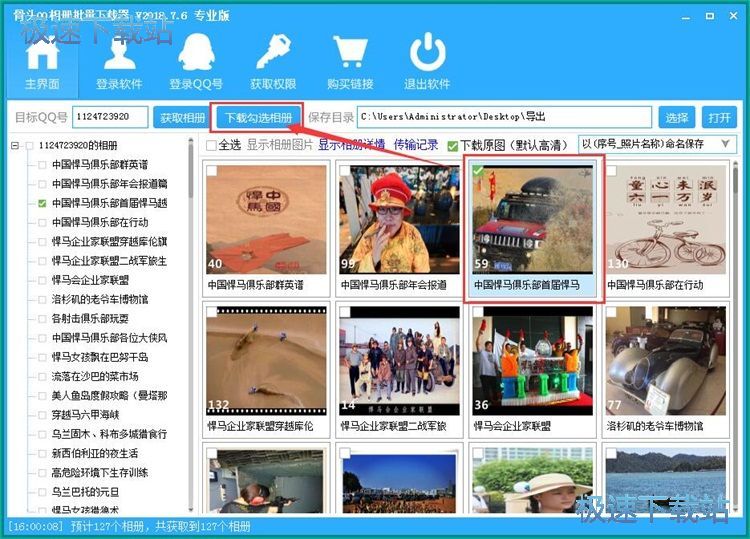Check 中国悍马俱乐部年会报道篇 tree checkbox

click(42, 184)
